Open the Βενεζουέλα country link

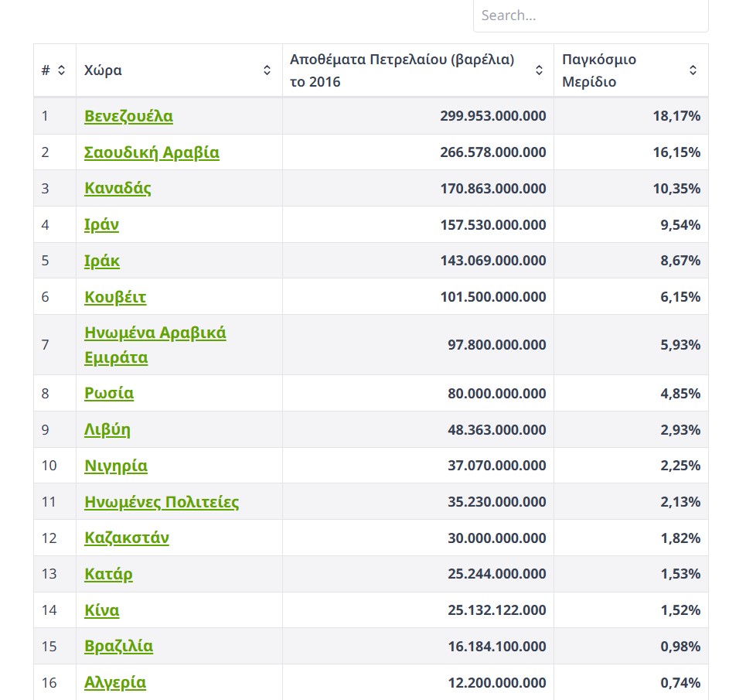[x=128, y=116]
